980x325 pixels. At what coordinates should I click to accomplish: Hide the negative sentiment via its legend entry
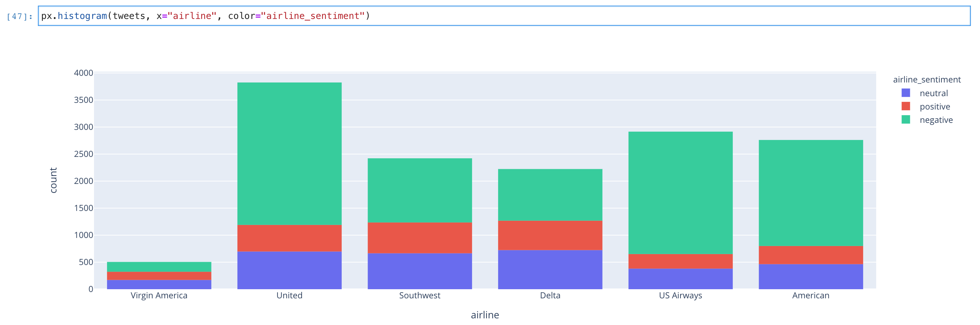coord(937,120)
